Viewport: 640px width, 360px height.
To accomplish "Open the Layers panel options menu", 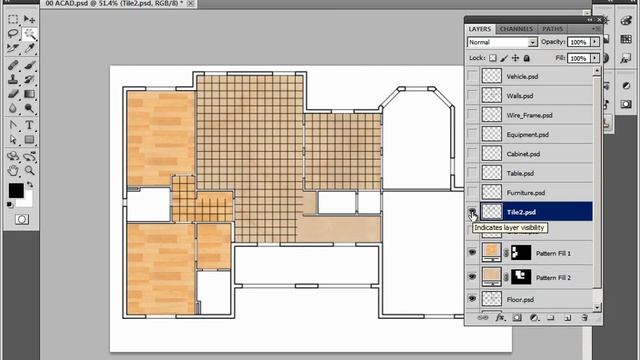I will (596, 29).
